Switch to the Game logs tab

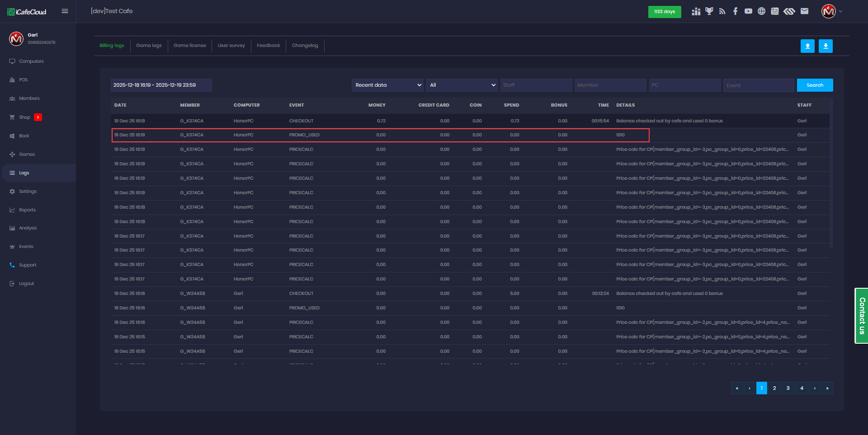pos(149,46)
